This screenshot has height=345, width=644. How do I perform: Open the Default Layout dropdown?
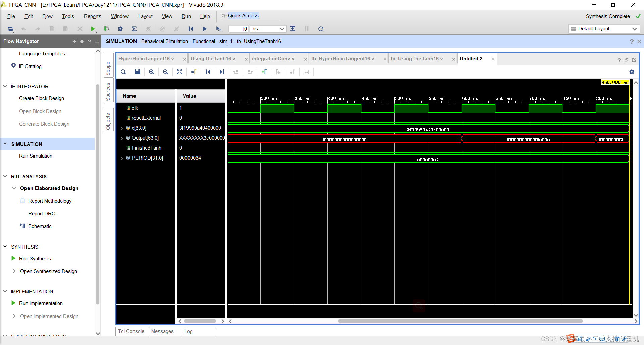(604, 29)
